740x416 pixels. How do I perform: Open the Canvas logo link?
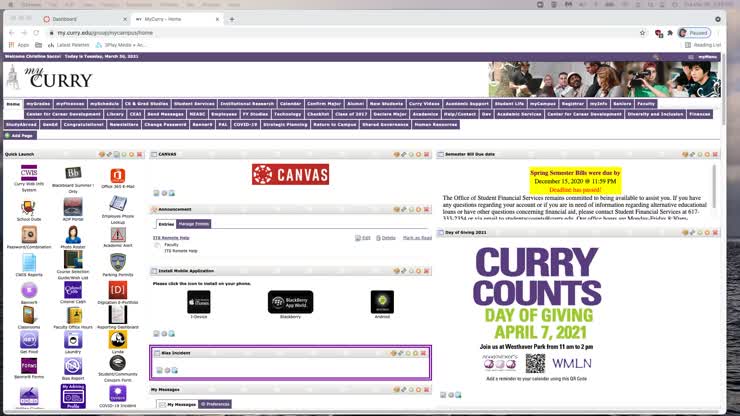290,174
